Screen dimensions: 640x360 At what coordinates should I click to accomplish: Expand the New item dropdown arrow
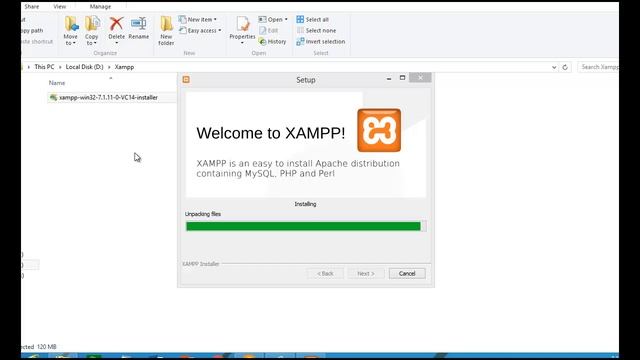[215, 20]
